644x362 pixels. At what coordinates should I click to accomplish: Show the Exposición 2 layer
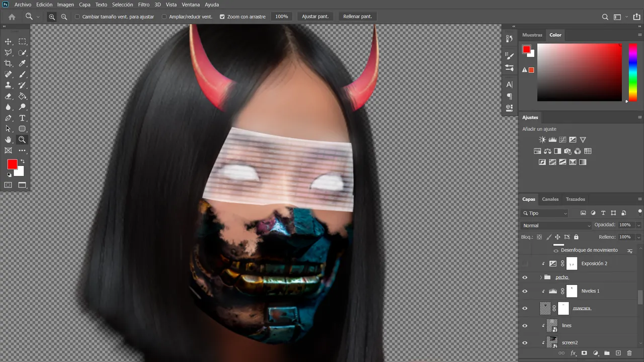(525, 263)
